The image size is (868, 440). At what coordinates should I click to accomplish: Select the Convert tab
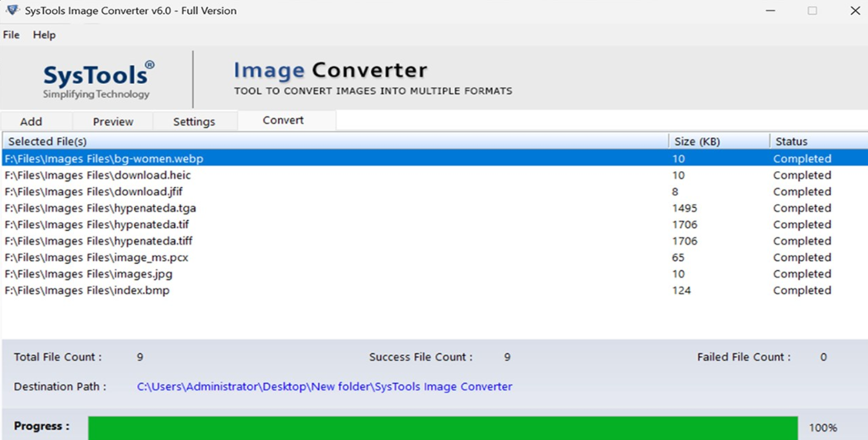click(282, 120)
